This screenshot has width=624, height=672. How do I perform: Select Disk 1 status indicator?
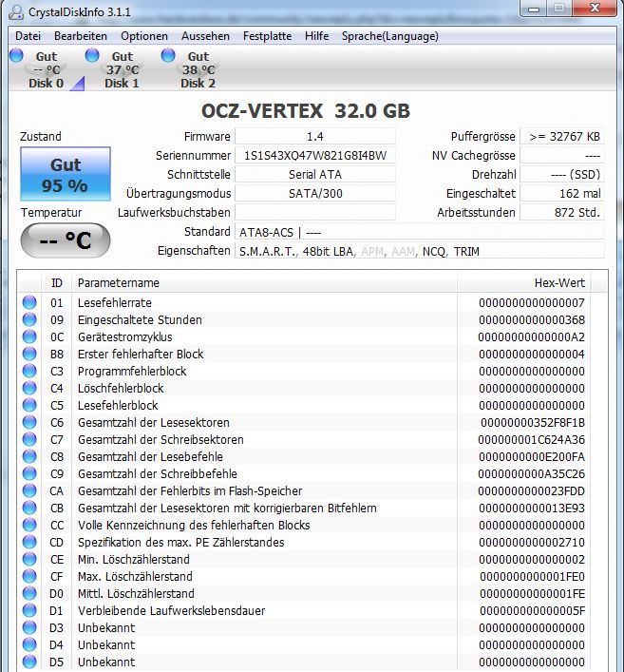click(x=92, y=55)
